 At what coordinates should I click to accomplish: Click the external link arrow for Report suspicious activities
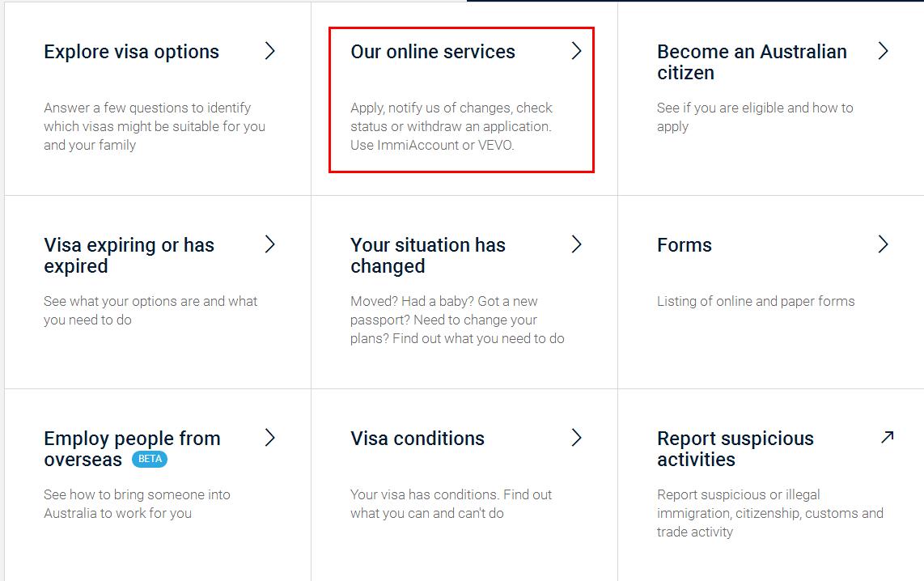tap(887, 438)
